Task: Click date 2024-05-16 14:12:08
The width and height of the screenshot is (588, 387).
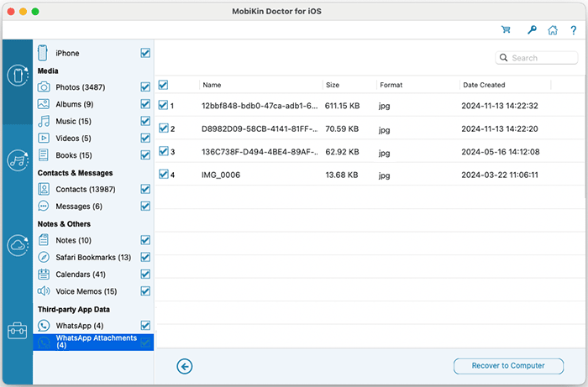Action: tap(501, 152)
